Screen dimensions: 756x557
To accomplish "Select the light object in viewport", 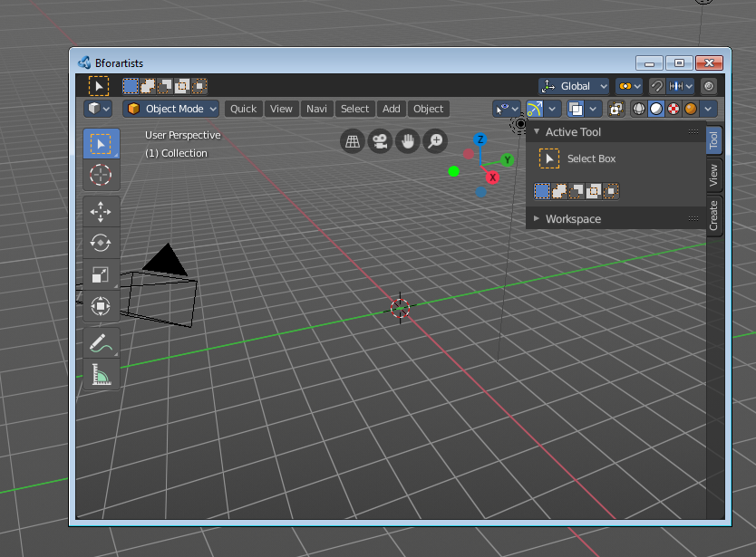I will 520,124.
